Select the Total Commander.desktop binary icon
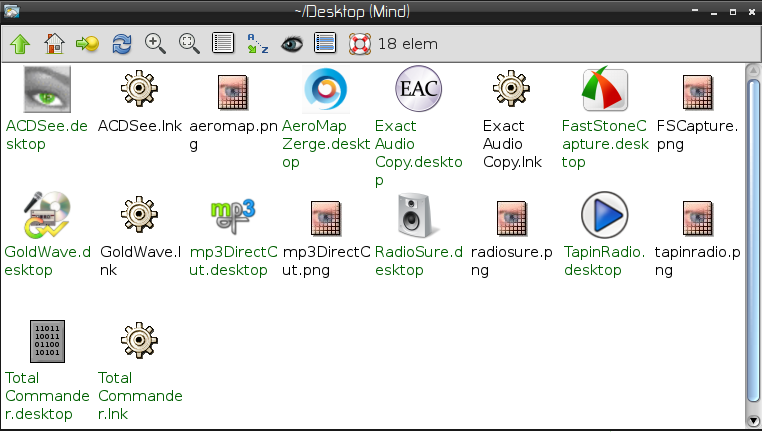Screen dimensions: 762x432 [x=47, y=341]
